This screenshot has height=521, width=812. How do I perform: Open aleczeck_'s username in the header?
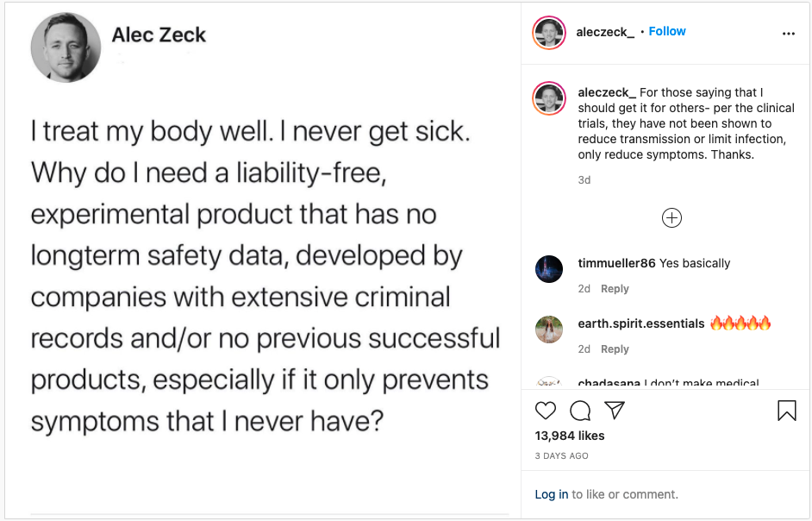click(605, 31)
